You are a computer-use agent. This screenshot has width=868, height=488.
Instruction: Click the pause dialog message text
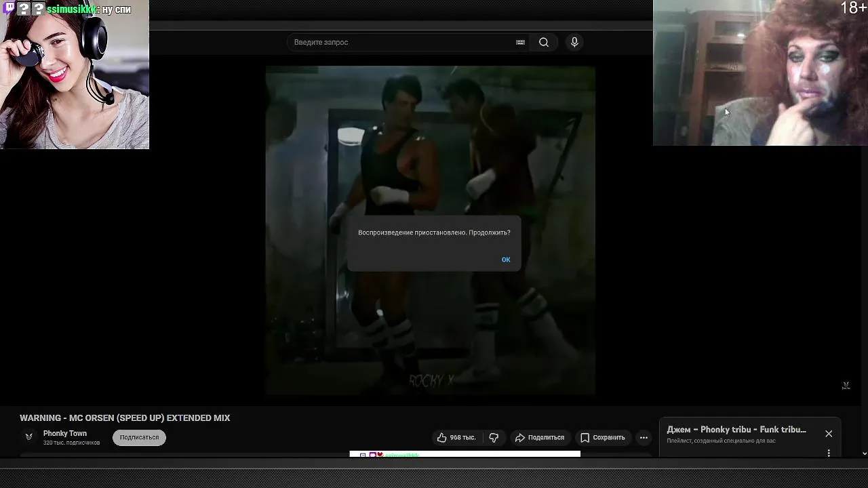click(434, 232)
